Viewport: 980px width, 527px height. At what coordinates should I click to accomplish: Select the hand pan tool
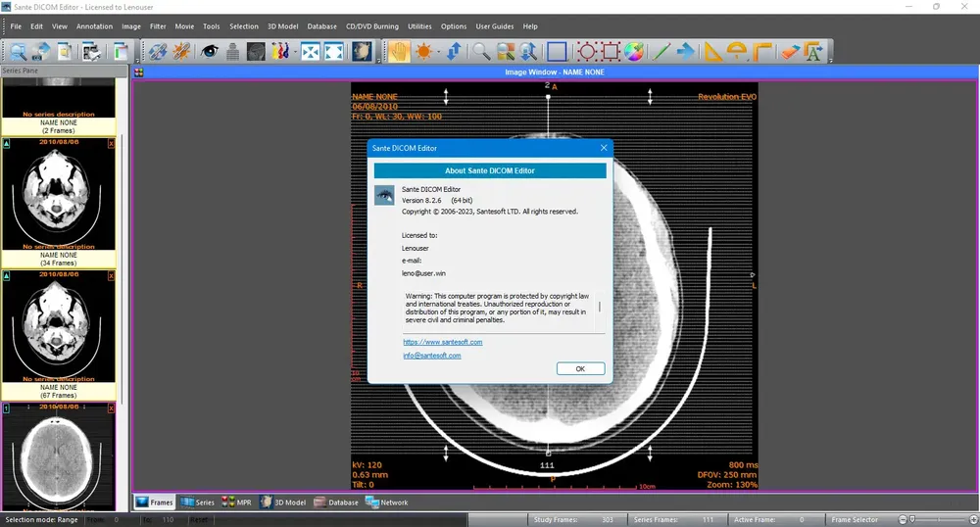pyautogui.click(x=398, y=52)
